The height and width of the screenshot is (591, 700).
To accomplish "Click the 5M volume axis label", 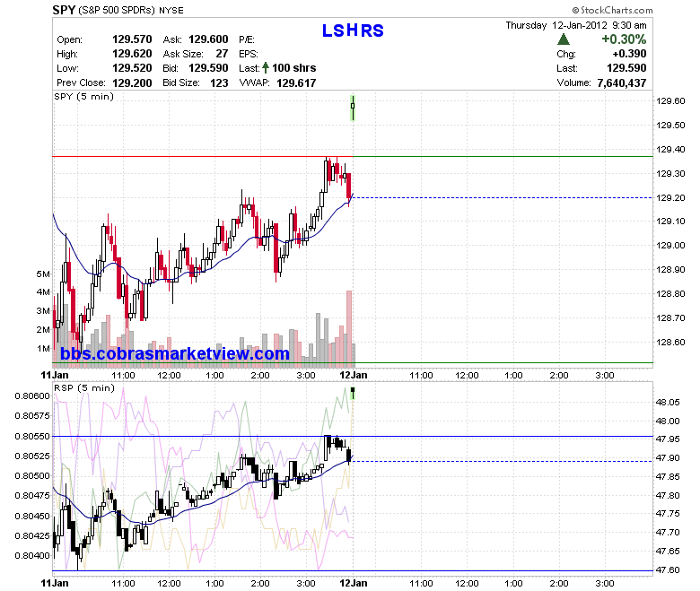I will pyautogui.click(x=43, y=274).
